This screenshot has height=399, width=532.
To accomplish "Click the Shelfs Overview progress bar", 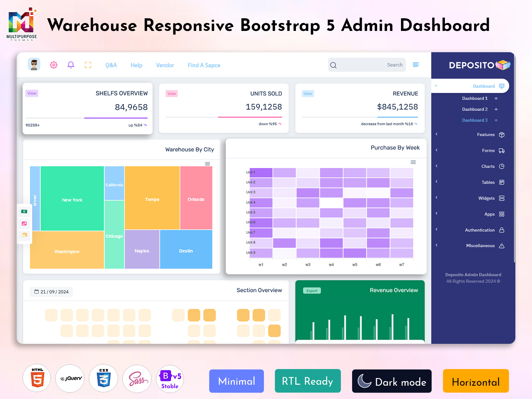I will [x=86, y=118].
